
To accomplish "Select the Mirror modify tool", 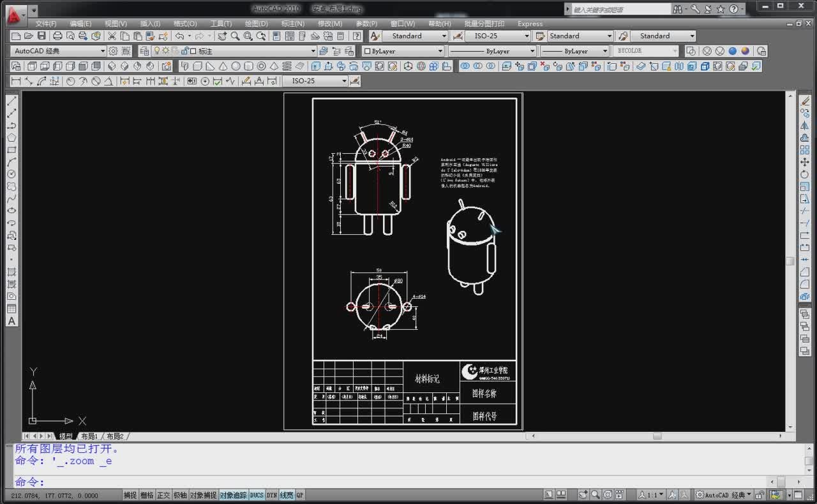I will pyautogui.click(x=805, y=125).
